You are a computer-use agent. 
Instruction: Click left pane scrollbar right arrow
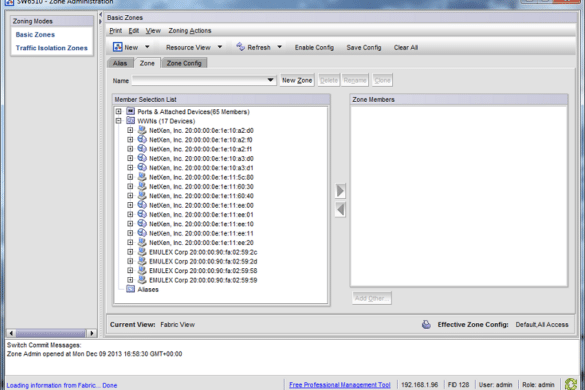(x=92, y=333)
